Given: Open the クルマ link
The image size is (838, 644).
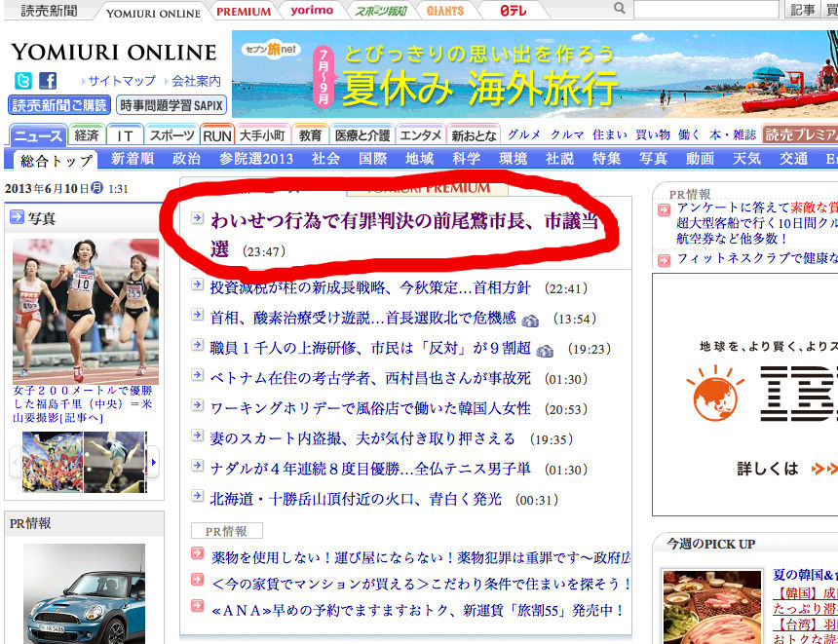Looking at the screenshot, I should pos(567,134).
